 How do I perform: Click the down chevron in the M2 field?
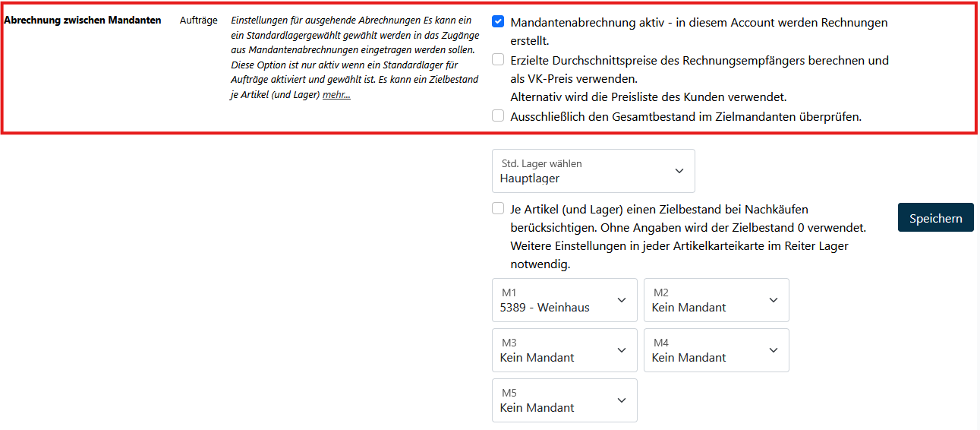click(x=774, y=300)
